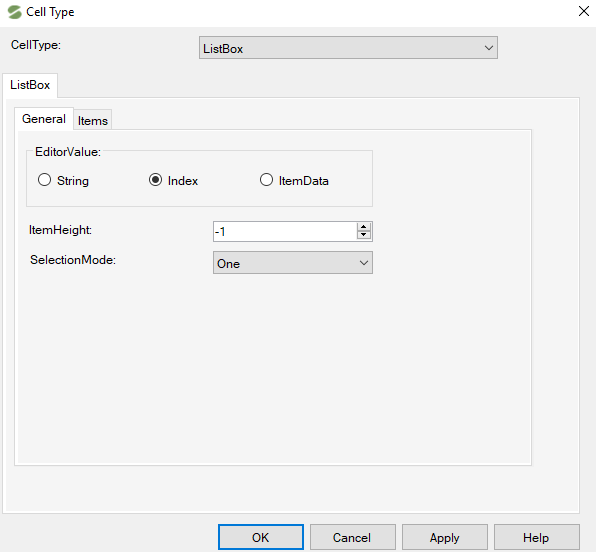
Task: Switch to the General tab
Action: coord(44,119)
